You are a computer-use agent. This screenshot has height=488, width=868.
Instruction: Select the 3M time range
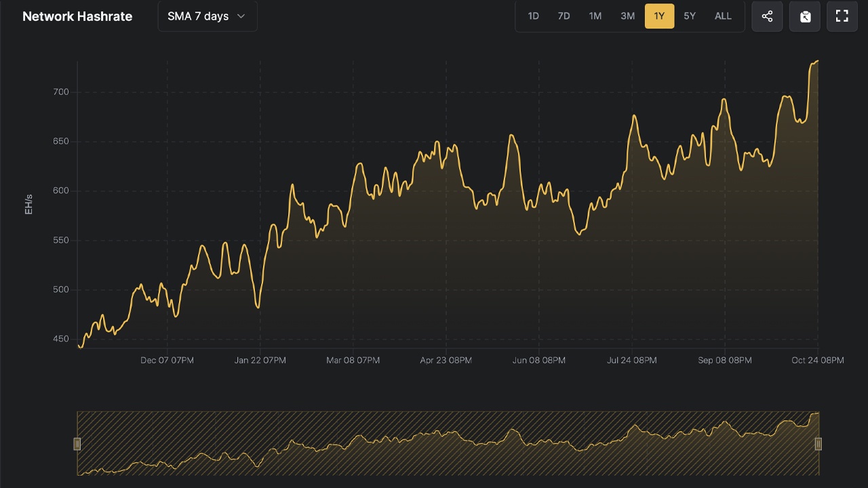pyautogui.click(x=627, y=16)
